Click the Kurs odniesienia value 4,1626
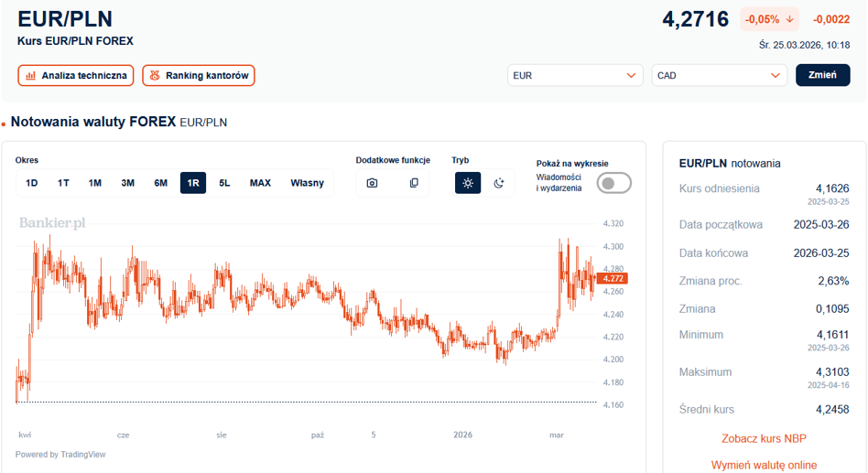Screen dimensions: 868x473 click(x=832, y=188)
